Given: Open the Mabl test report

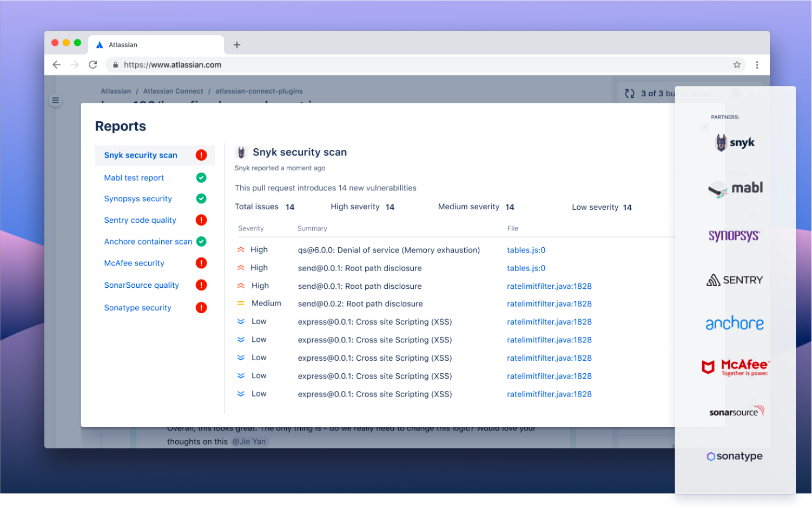Looking at the screenshot, I should coord(134,178).
